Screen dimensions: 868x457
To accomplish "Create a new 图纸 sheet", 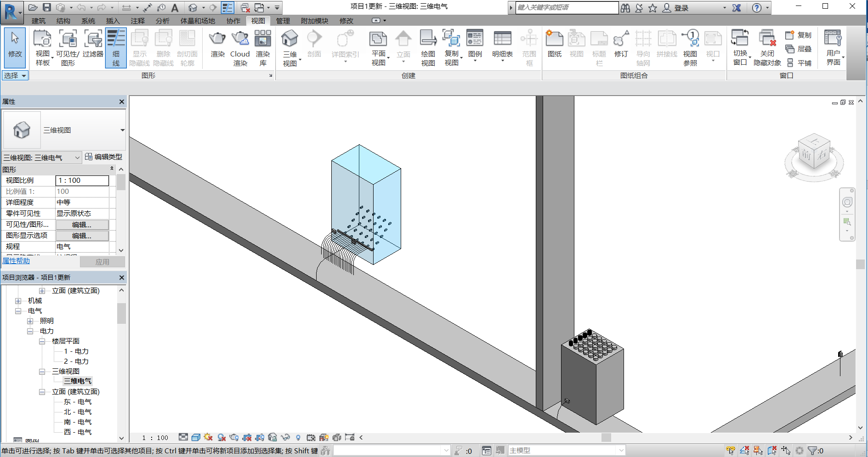I will click(555, 44).
